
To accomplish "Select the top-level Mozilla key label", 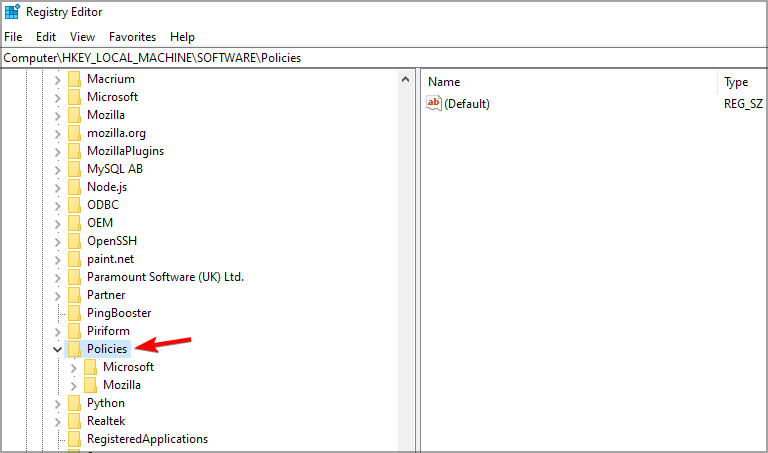I will click(x=106, y=115).
